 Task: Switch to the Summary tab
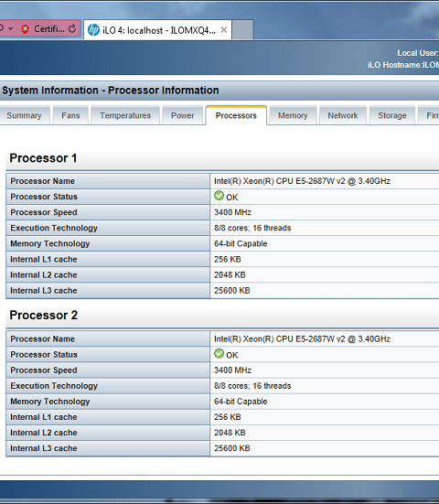[24, 115]
